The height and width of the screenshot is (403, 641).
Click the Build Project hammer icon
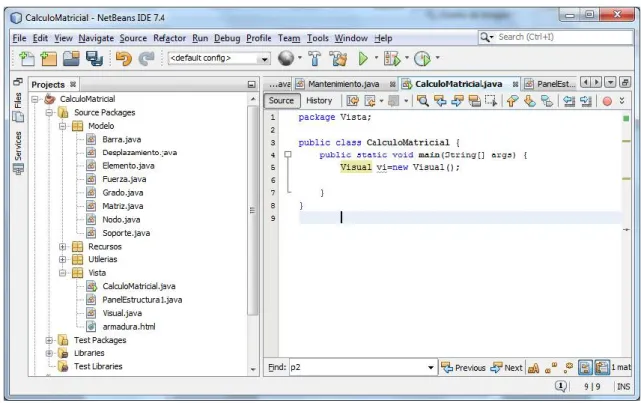[315, 58]
